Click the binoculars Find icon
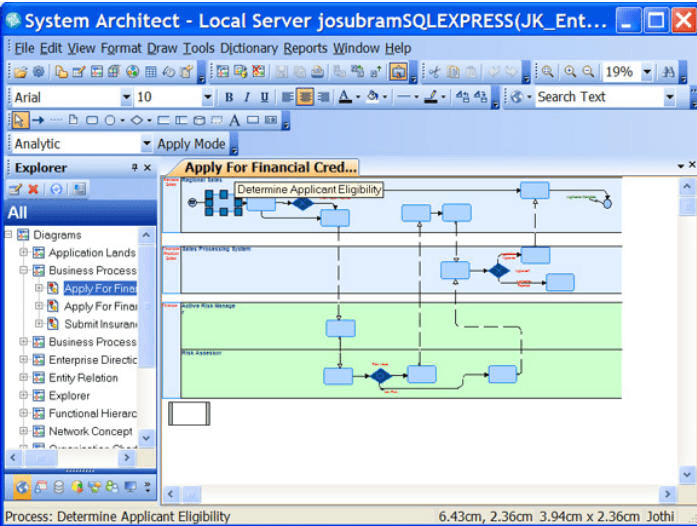The width and height of the screenshot is (697, 526). tap(668, 72)
